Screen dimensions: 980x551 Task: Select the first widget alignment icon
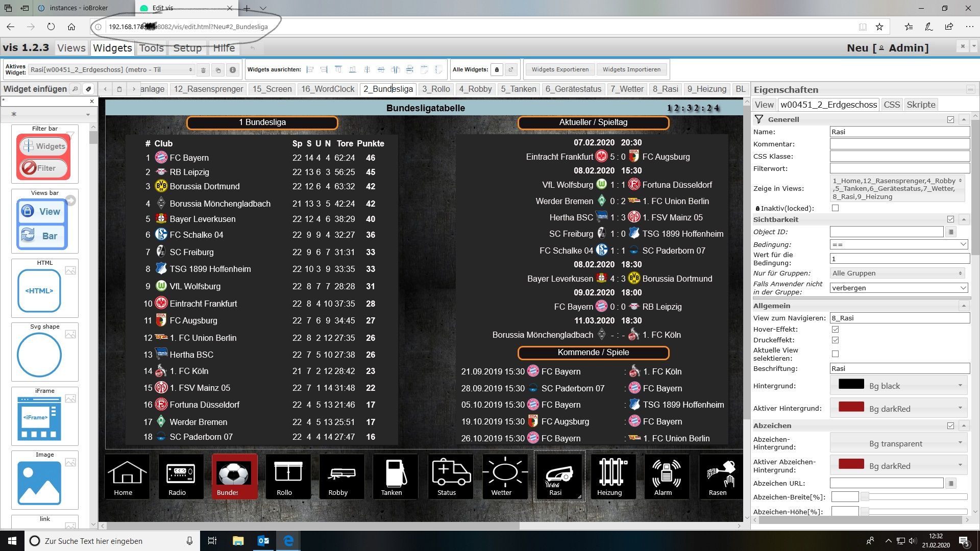[310, 69]
